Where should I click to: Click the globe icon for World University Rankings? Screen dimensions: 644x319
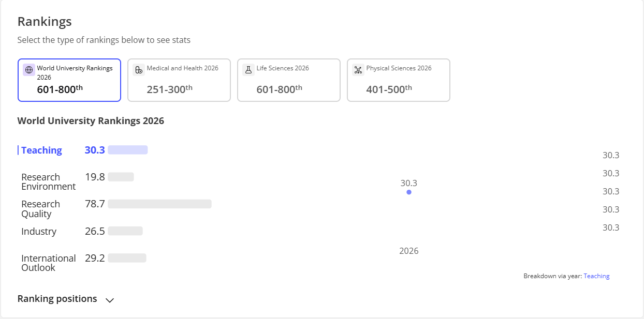coord(29,70)
